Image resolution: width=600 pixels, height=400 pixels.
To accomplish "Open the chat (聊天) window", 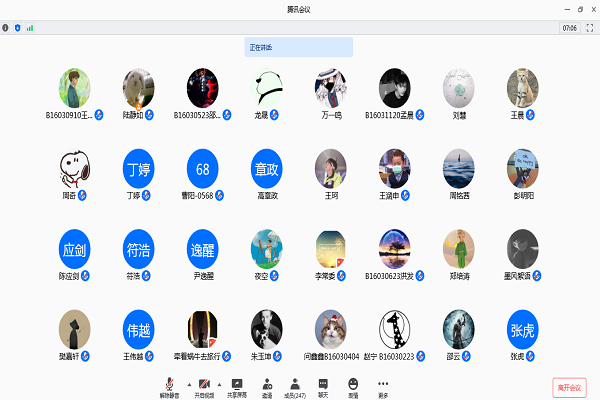I will (x=323, y=386).
